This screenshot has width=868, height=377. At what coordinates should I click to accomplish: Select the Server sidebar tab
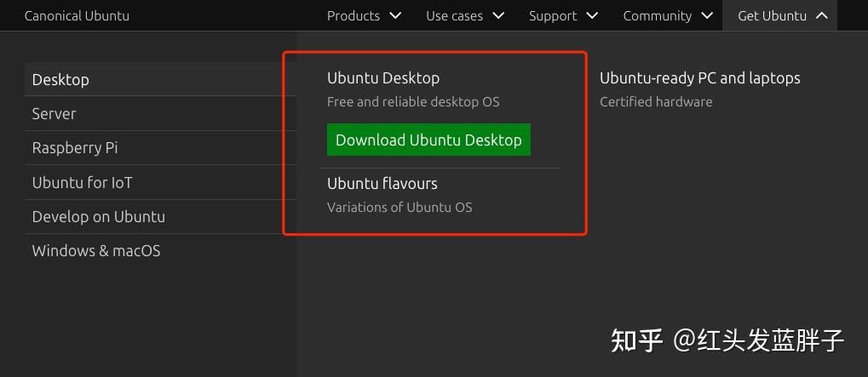(54, 114)
